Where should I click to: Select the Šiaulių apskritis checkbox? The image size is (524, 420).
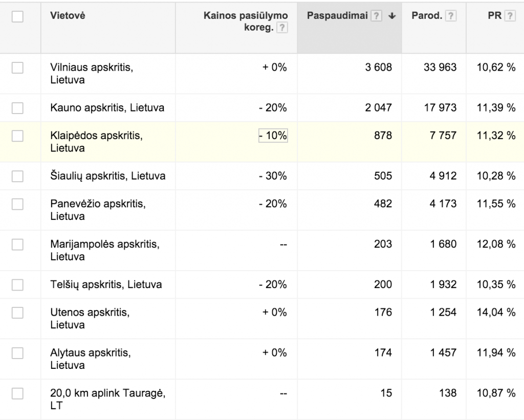click(x=17, y=175)
